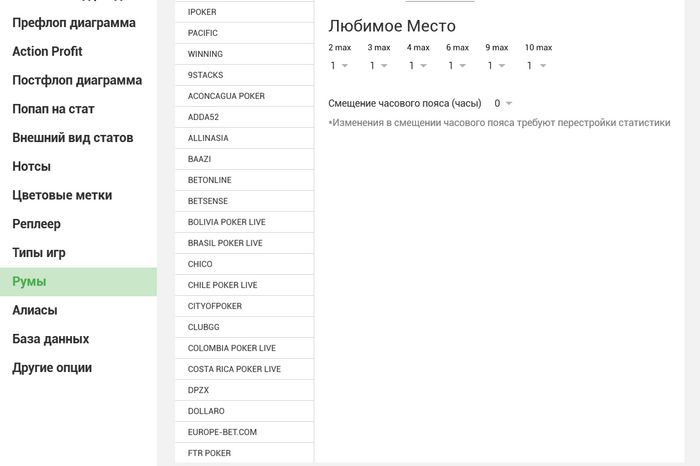Open the Алиасы section
Screen dimensions: 700x466
pos(78,310)
